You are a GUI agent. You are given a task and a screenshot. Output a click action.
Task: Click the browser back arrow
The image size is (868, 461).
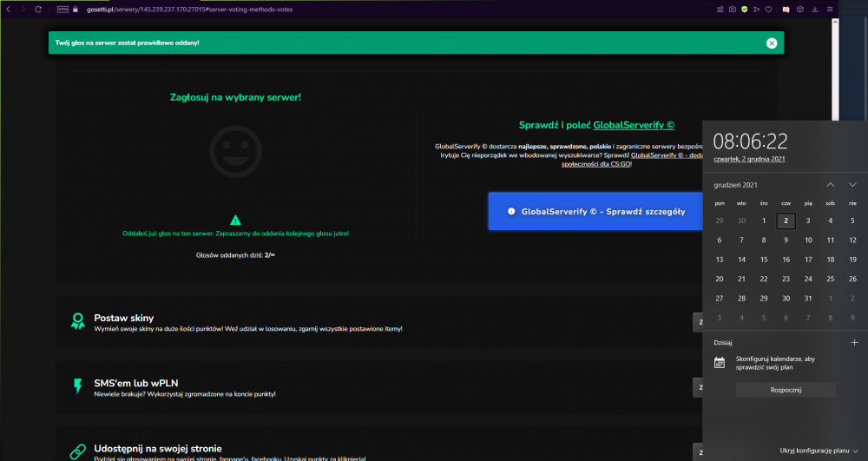pos(9,10)
